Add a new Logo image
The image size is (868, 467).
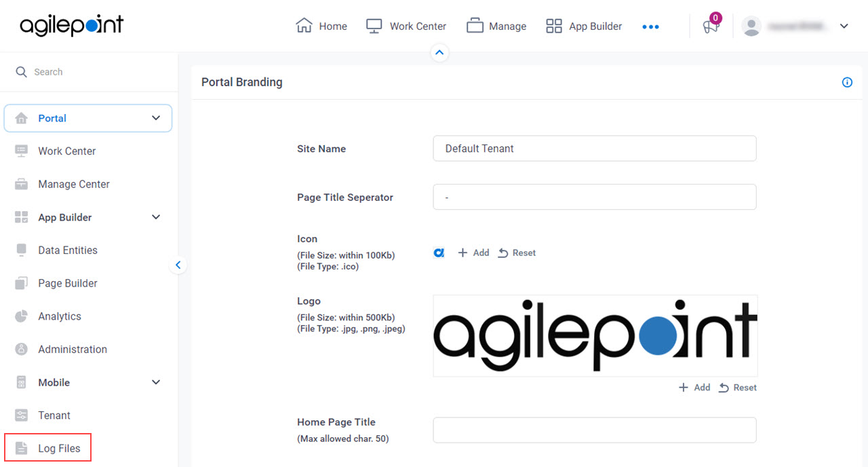click(694, 387)
